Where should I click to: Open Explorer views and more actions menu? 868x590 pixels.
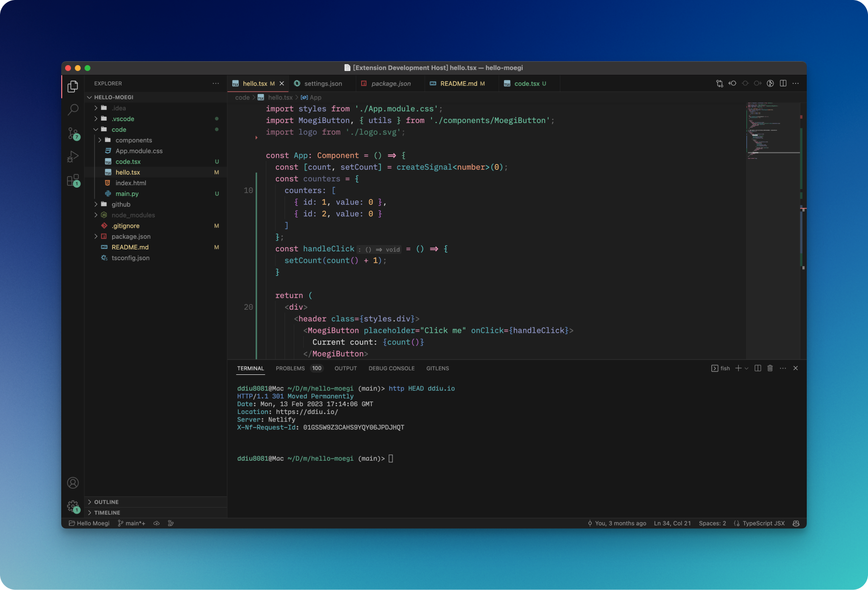tap(216, 83)
